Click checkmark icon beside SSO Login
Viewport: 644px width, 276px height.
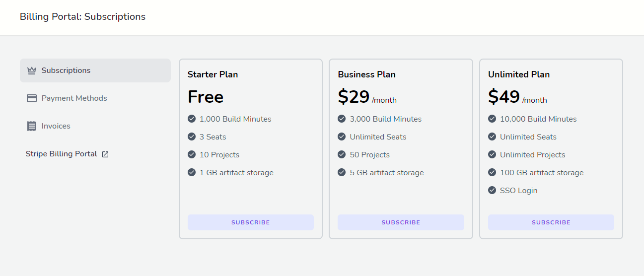[492, 190]
